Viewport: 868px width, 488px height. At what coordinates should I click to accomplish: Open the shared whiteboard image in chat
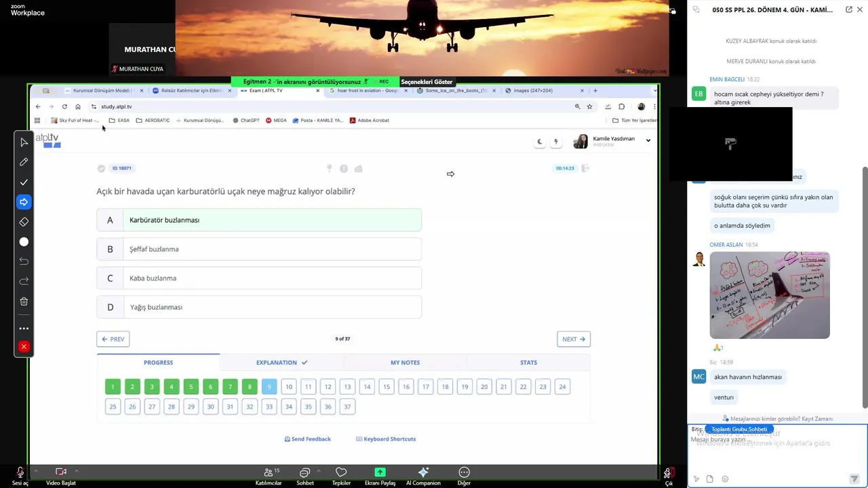[x=770, y=295]
